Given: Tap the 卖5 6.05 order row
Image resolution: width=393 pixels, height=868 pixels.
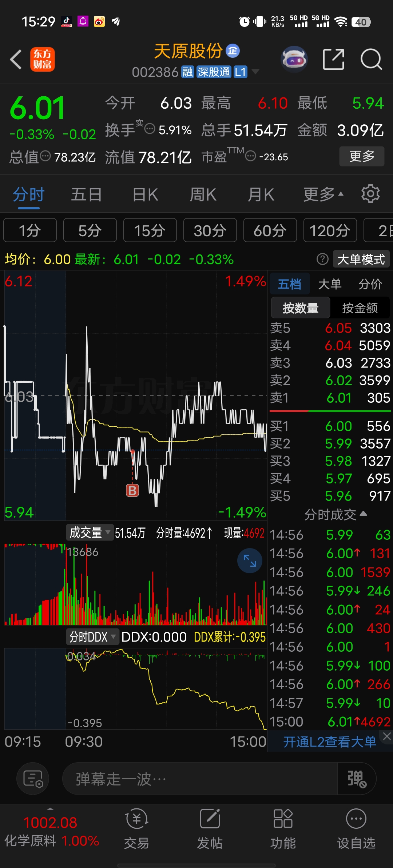Looking at the screenshot, I should [x=330, y=328].
